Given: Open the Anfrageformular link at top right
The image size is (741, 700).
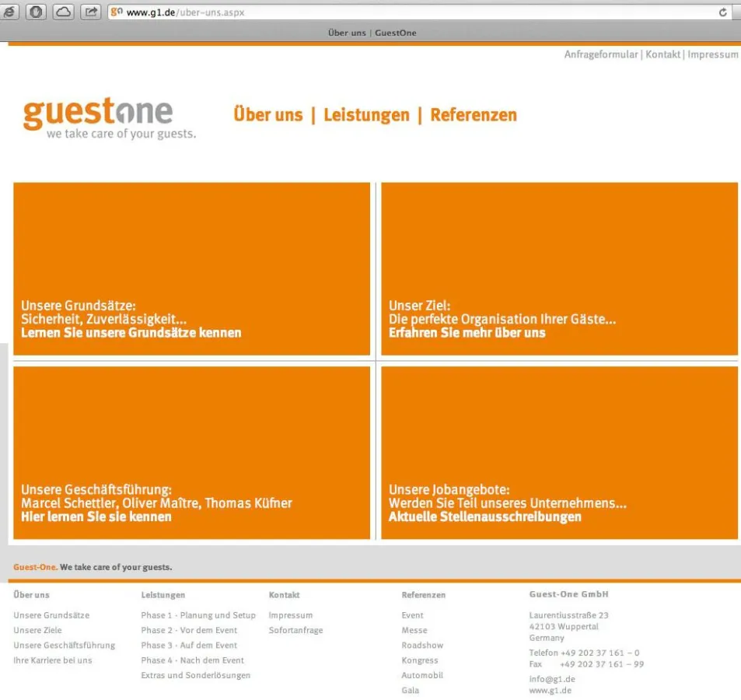Looking at the screenshot, I should 600,54.
